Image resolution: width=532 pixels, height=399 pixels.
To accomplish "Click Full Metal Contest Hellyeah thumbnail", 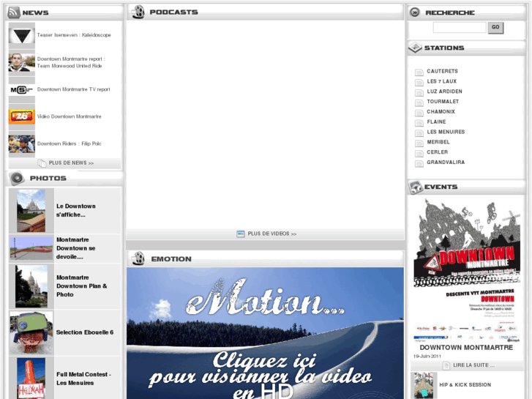I will [31, 379].
